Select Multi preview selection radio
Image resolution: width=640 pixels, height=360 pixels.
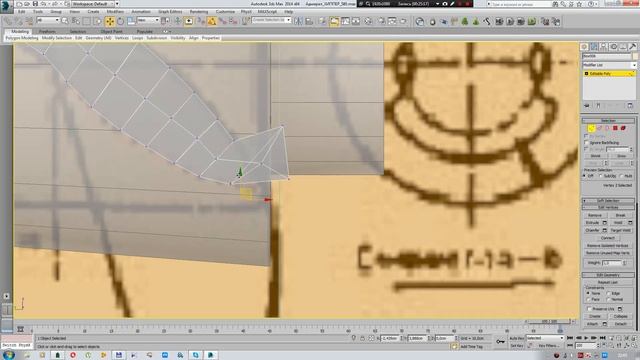pyautogui.click(x=622, y=176)
